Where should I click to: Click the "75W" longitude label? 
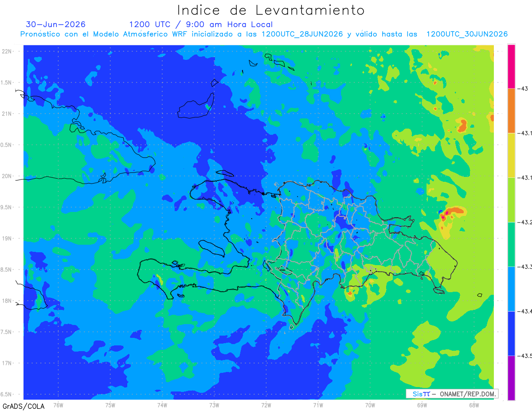pyautogui.click(x=110, y=405)
